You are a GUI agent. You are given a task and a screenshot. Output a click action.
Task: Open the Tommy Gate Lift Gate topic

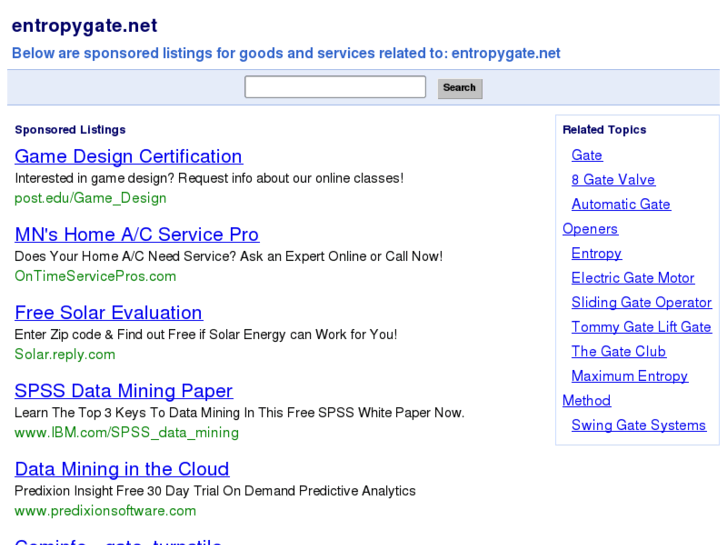641,327
